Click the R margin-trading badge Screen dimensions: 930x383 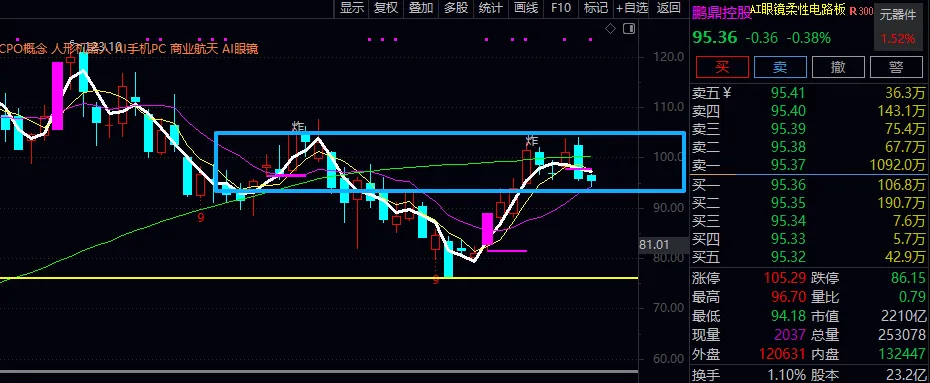click(852, 11)
